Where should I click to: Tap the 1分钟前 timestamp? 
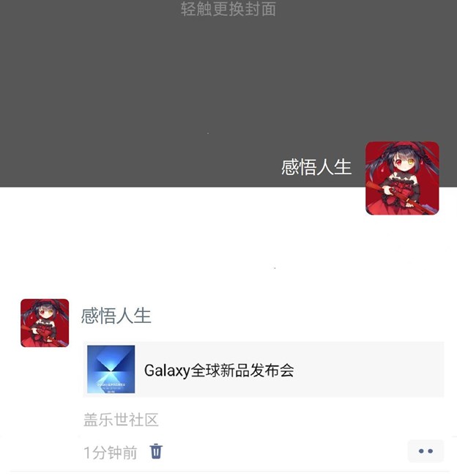[x=111, y=453]
